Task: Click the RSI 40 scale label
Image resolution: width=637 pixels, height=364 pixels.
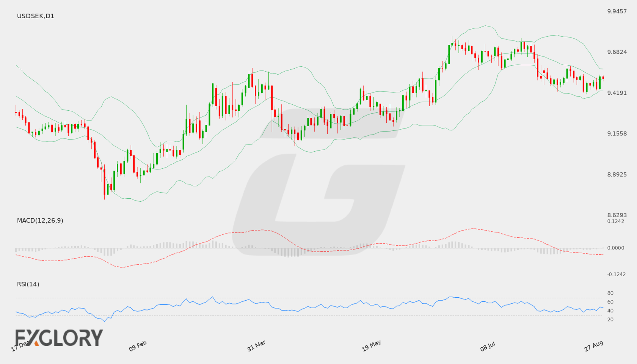Action: pos(610,311)
